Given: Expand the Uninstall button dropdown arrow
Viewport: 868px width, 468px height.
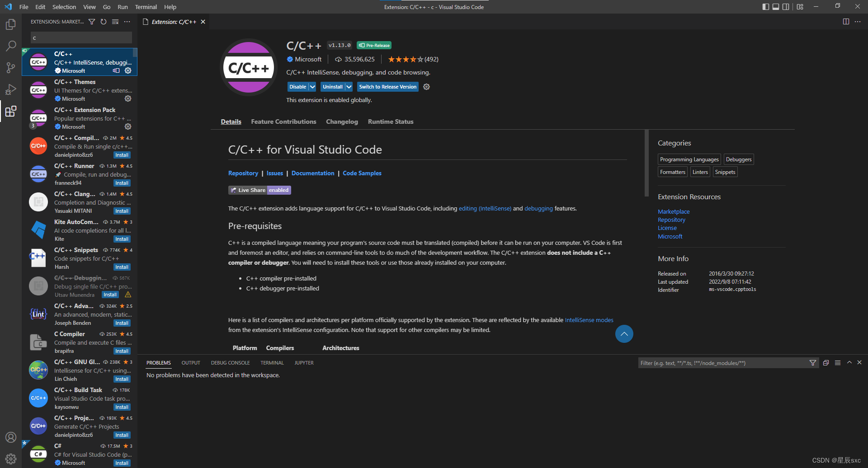Looking at the screenshot, I should [x=349, y=87].
